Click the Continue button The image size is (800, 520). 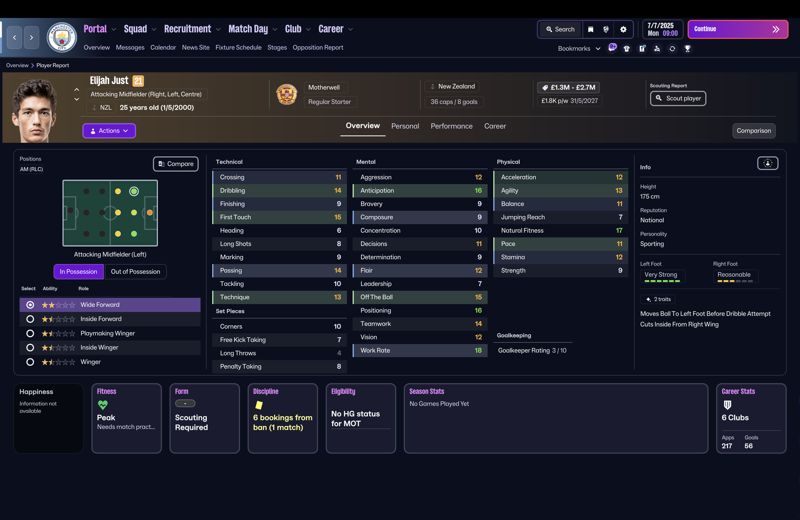738,29
